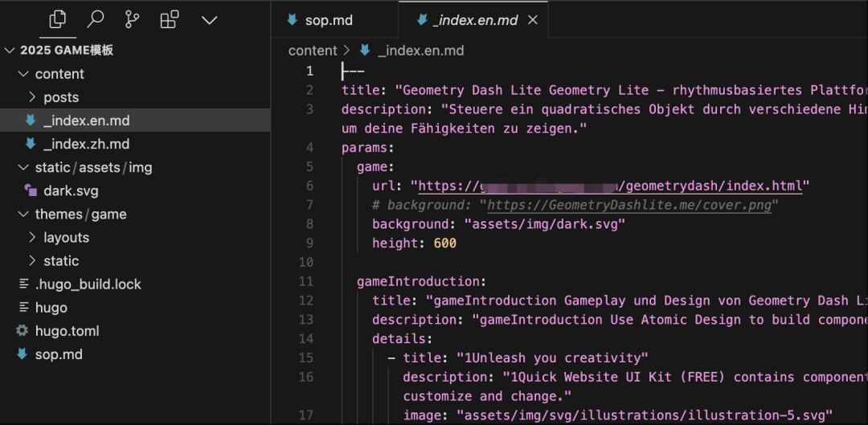Click the markdown icon on the sop.md tab
The image size is (868, 425).
pyautogui.click(x=293, y=20)
